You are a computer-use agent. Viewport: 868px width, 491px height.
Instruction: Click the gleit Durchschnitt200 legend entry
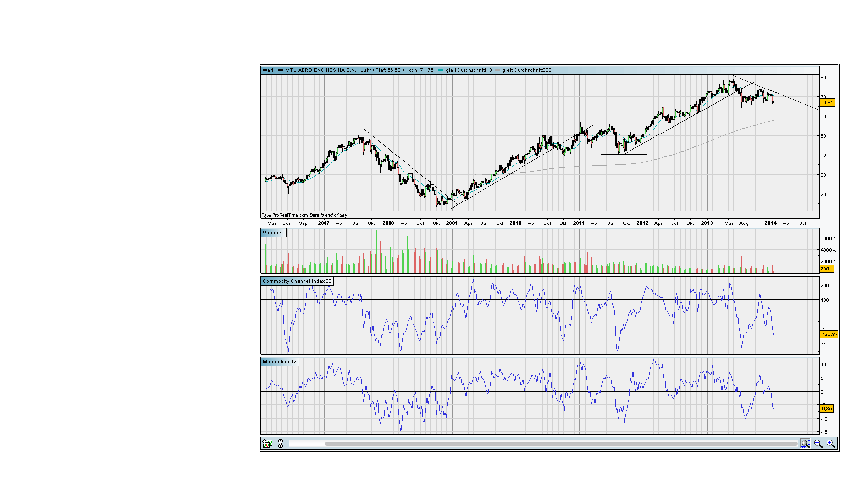click(527, 70)
